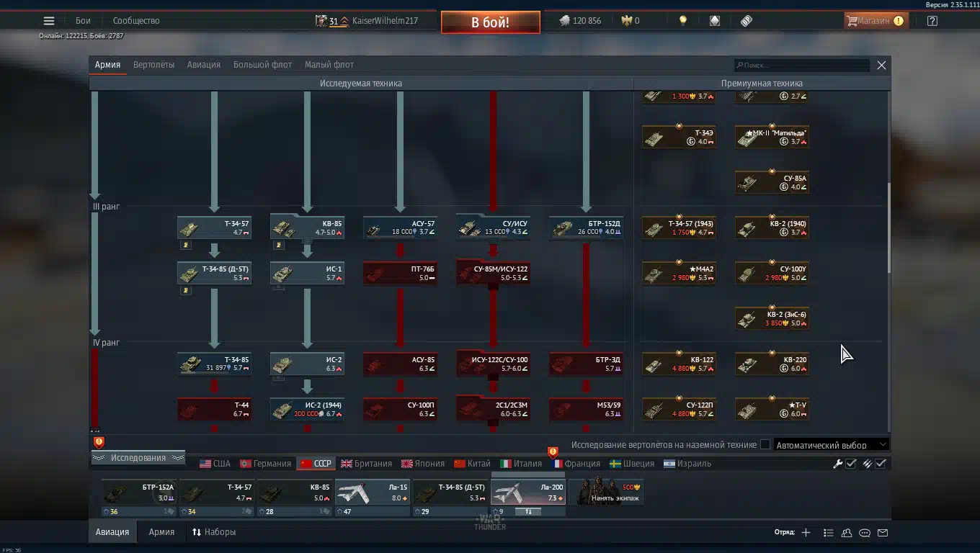Click the Silver Lions balance 120 856
The image size is (980, 553).
(580, 21)
